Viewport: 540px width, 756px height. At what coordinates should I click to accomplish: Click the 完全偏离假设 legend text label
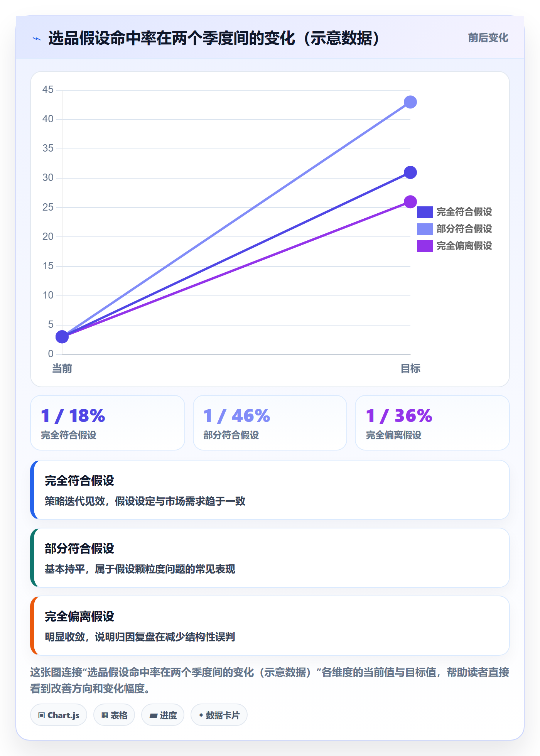pos(464,246)
